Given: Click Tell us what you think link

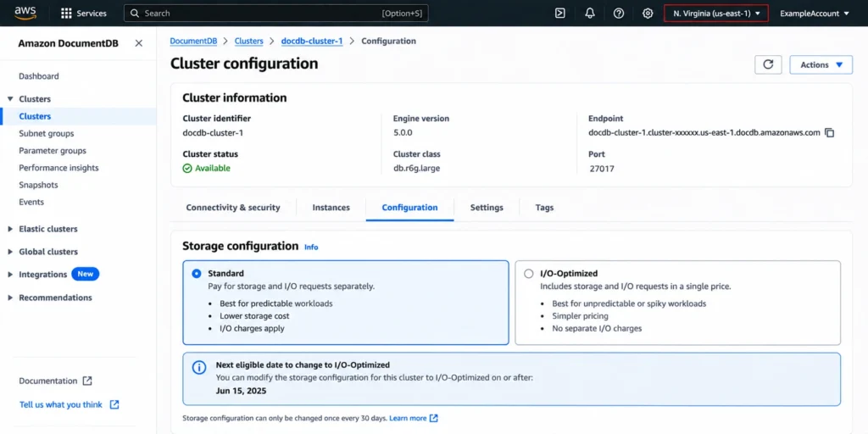Looking at the screenshot, I should [61, 404].
